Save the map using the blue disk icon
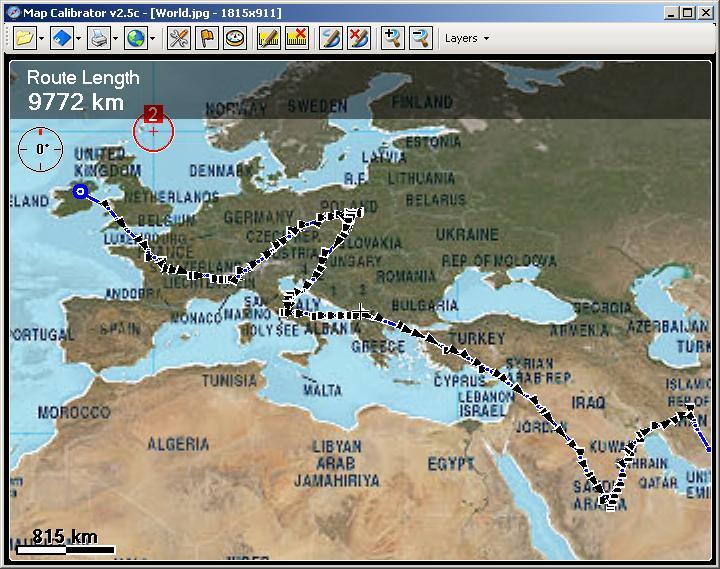The width and height of the screenshot is (720, 569). (62, 38)
